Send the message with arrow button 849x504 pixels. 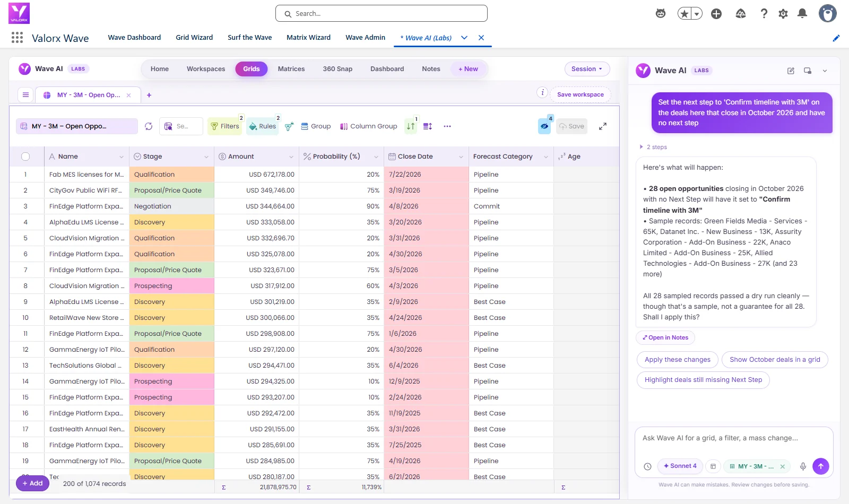coord(821,466)
